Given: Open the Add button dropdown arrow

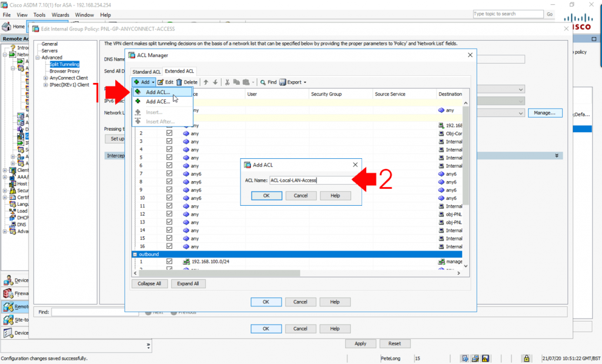Looking at the screenshot, I should tap(154, 82).
